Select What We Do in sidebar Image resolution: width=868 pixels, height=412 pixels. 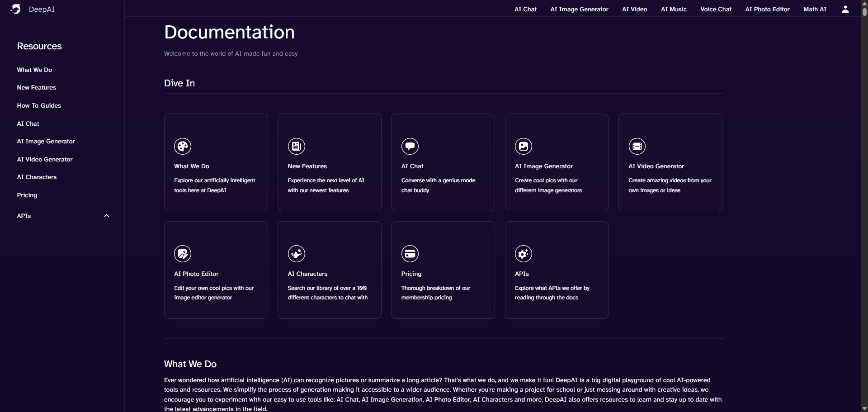point(34,70)
